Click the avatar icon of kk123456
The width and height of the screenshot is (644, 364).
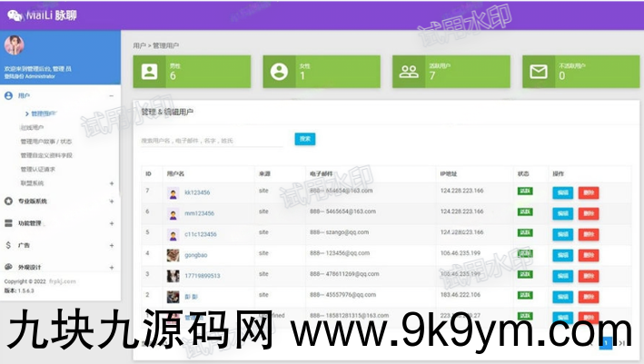173,192
